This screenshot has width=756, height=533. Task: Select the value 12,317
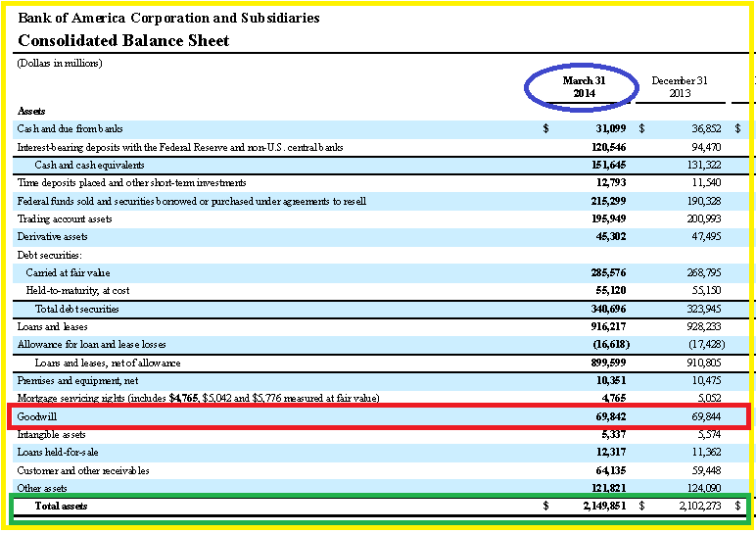point(611,453)
